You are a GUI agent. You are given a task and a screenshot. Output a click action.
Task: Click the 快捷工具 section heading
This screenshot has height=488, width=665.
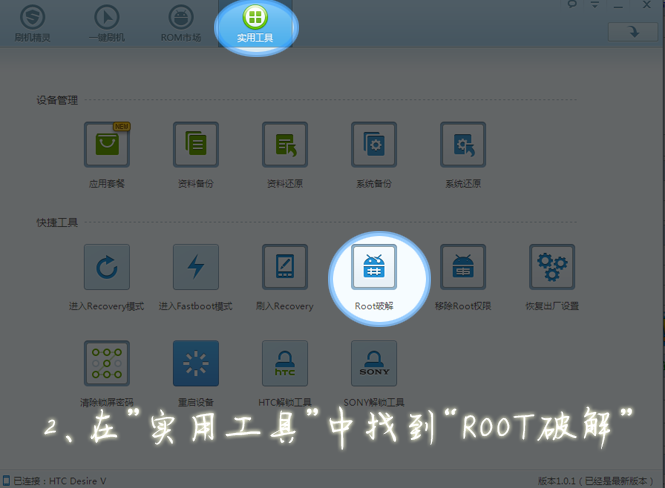57,223
